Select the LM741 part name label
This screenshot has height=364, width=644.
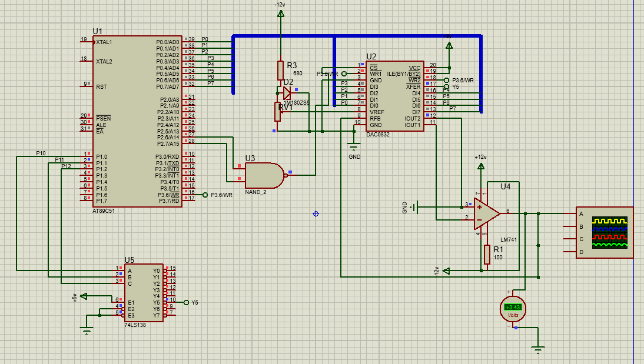[x=509, y=240]
